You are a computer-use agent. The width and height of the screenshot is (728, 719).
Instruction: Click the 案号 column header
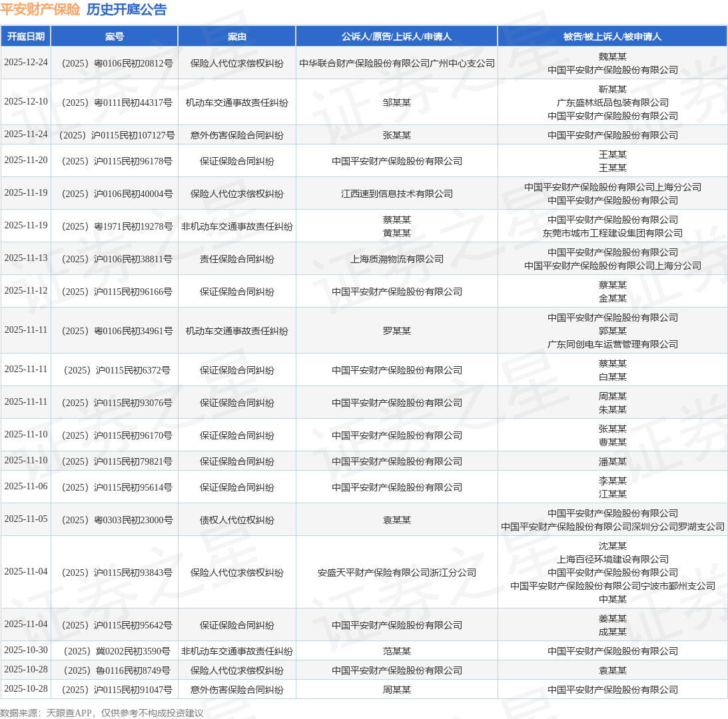coord(115,37)
